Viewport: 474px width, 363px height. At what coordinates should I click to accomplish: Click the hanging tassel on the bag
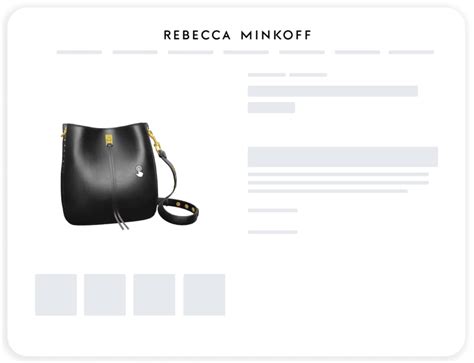[x=122, y=220]
